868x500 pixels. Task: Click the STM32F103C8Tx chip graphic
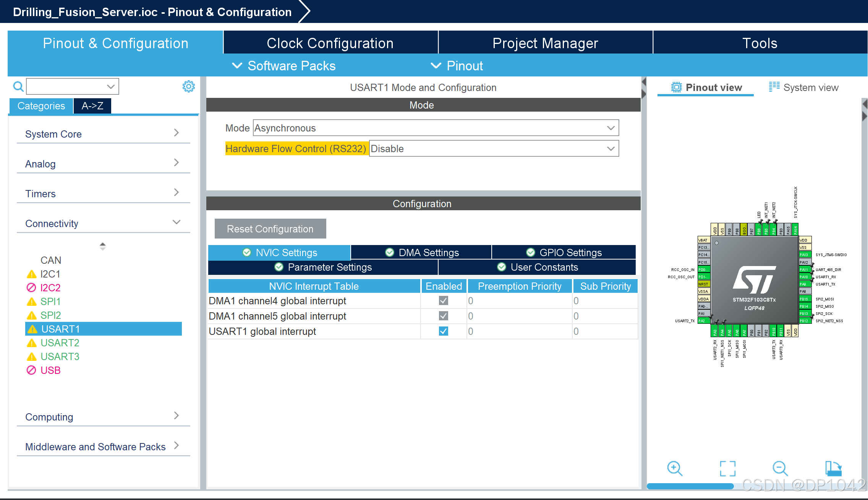(754, 280)
